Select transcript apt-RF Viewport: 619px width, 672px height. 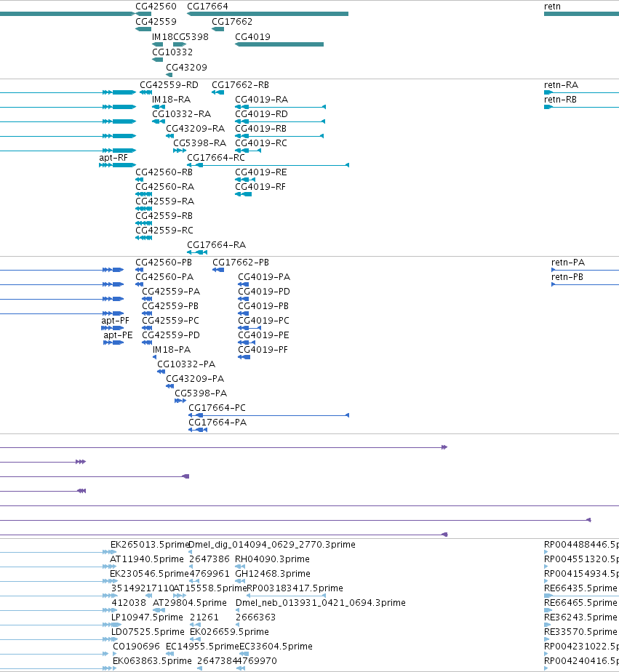point(113,158)
